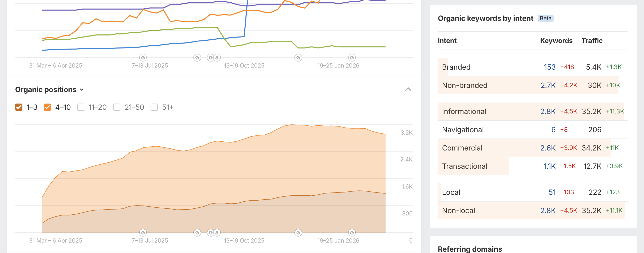Click the Google update marker near 7–13 Jul 2025
The image size is (644, 253).
pyautogui.click(x=143, y=57)
